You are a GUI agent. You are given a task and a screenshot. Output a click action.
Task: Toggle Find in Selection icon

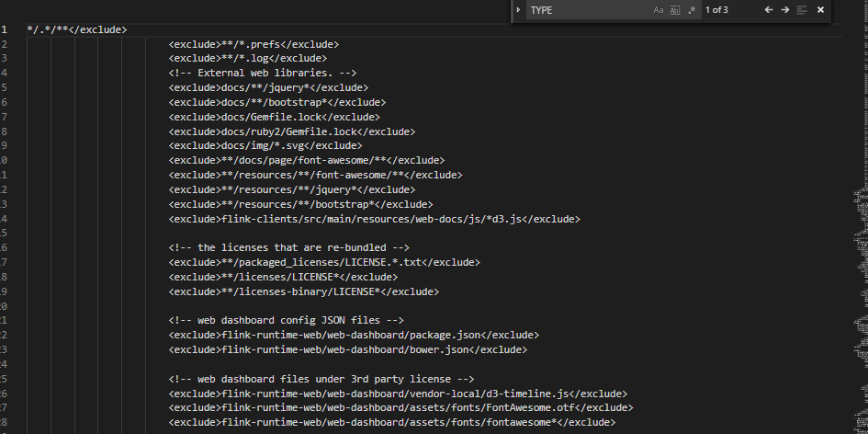click(802, 10)
